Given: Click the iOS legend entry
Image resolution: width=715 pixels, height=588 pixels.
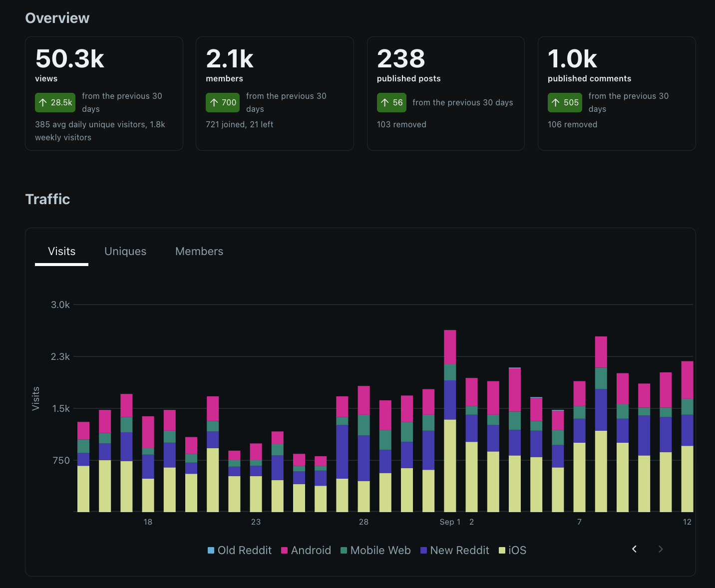Looking at the screenshot, I should tap(513, 550).
